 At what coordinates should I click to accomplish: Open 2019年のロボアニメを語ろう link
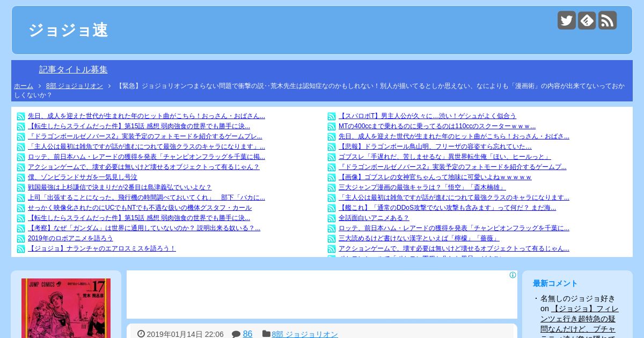tap(70, 238)
